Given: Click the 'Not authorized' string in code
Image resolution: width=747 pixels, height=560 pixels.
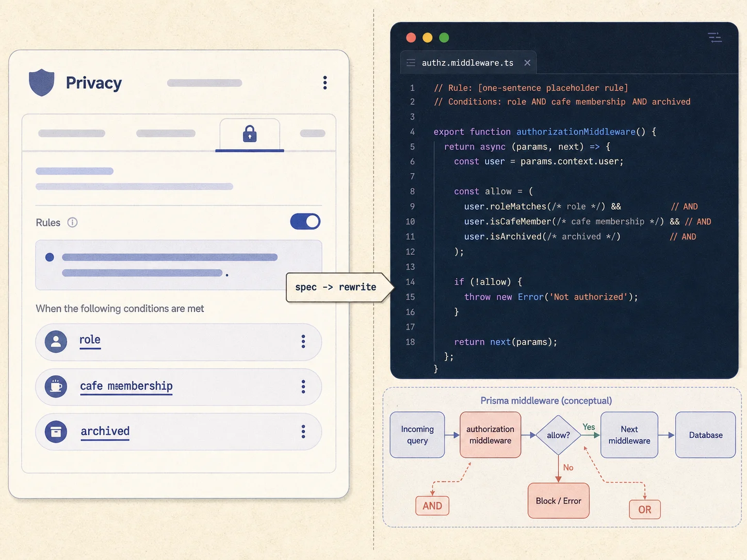Looking at the screenshot, I should point(589,297).
